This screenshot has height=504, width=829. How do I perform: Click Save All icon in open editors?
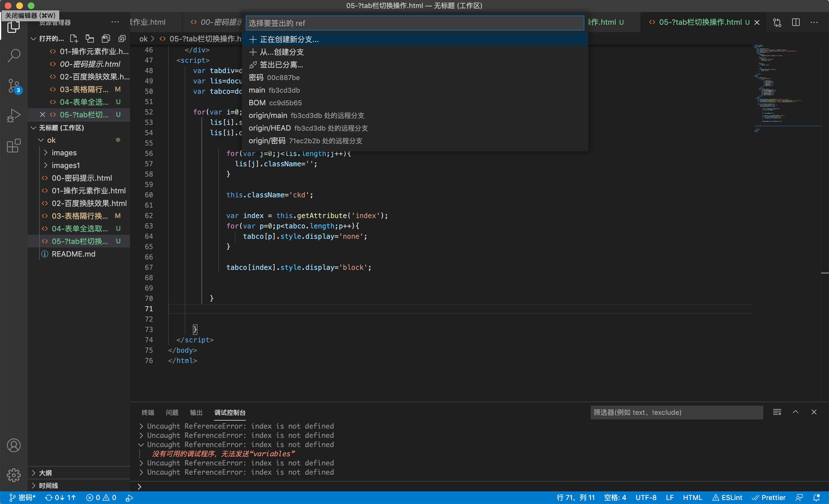(x=106, y=39)
